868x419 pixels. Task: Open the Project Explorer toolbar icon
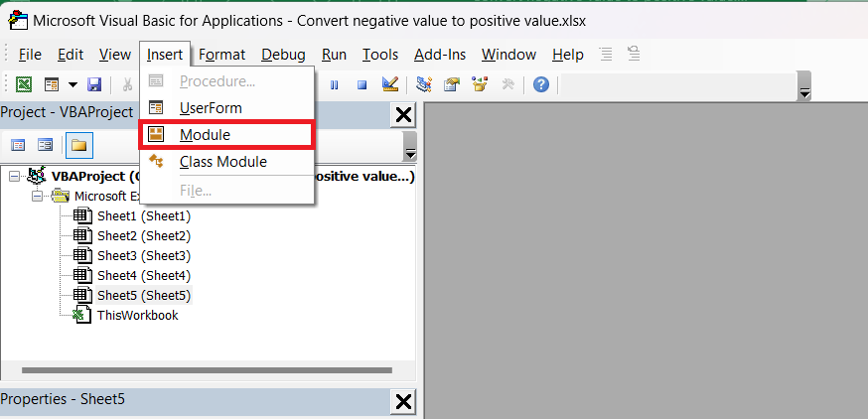(424, 84)
